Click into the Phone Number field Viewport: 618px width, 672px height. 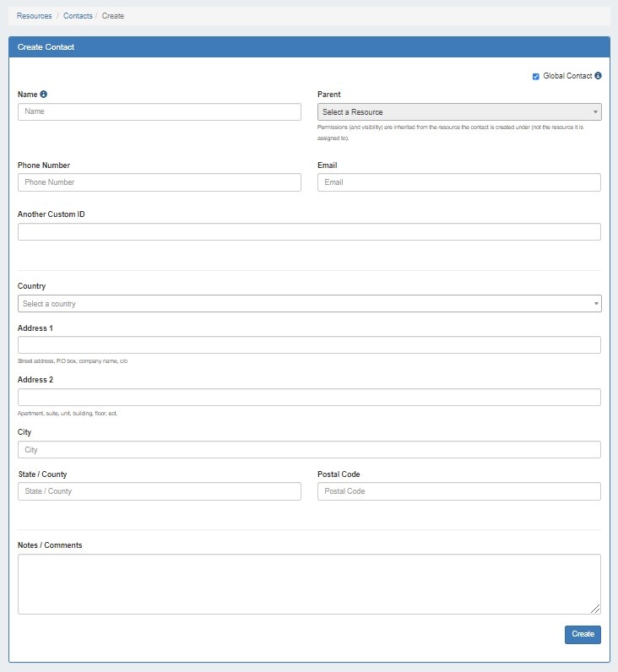[159, 182]
